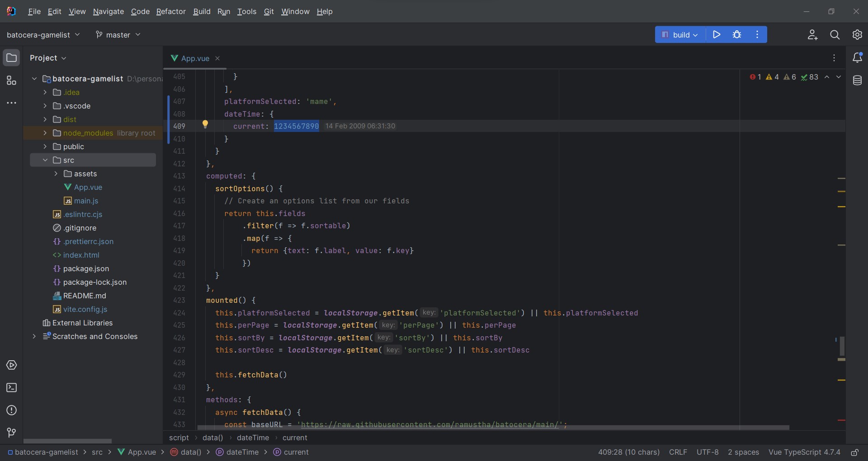Collapse the src folder

[45, 160]
